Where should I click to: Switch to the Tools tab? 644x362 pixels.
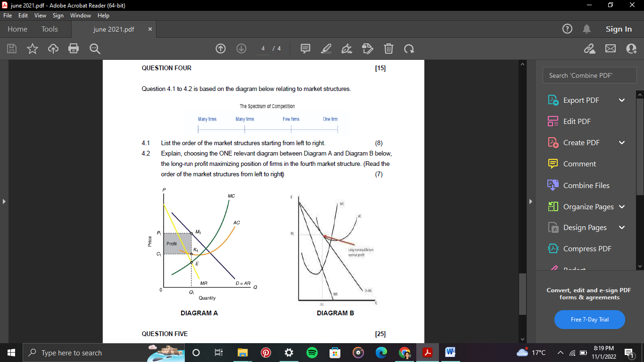coord(50,29)
